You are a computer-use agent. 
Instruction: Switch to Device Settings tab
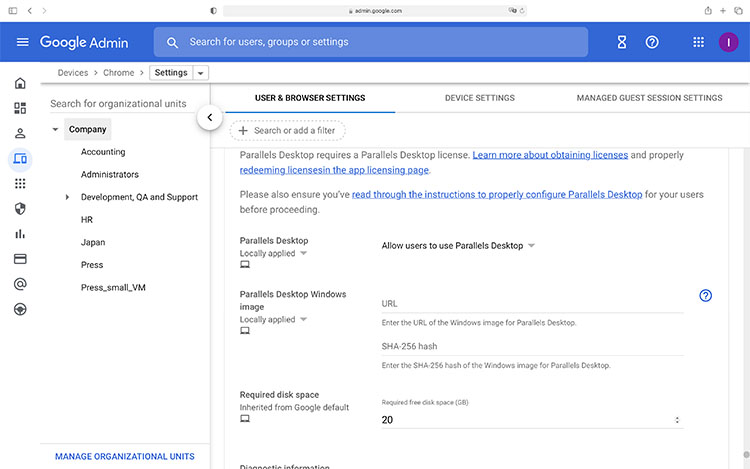480,98
